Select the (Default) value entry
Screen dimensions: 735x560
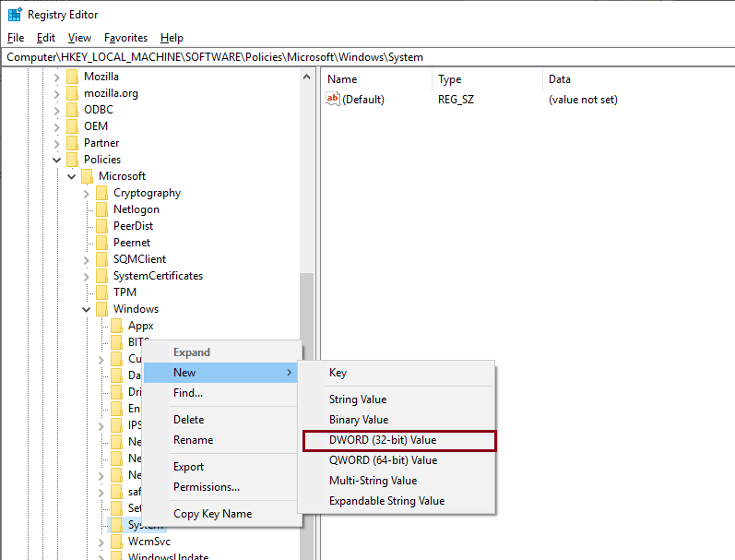[362, 100]
